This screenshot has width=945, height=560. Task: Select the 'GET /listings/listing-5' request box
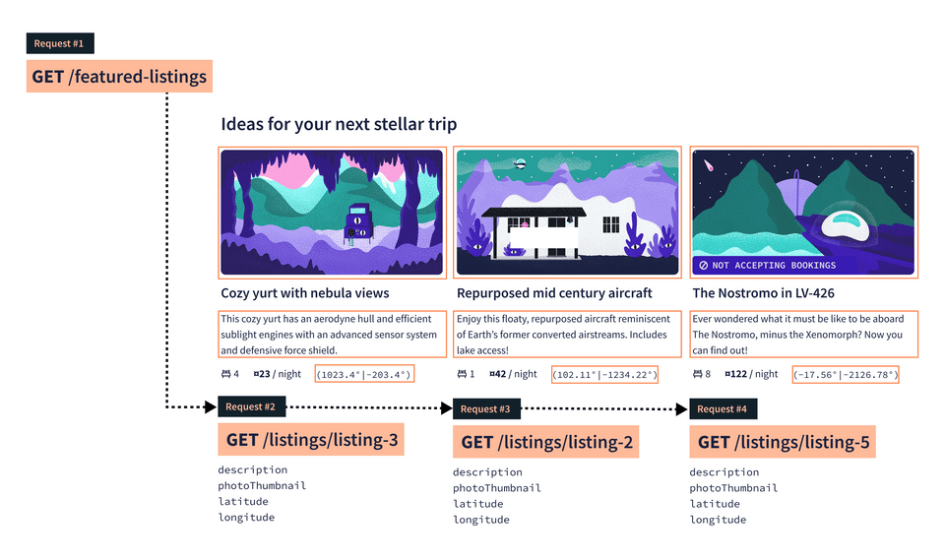pos(783,442)
